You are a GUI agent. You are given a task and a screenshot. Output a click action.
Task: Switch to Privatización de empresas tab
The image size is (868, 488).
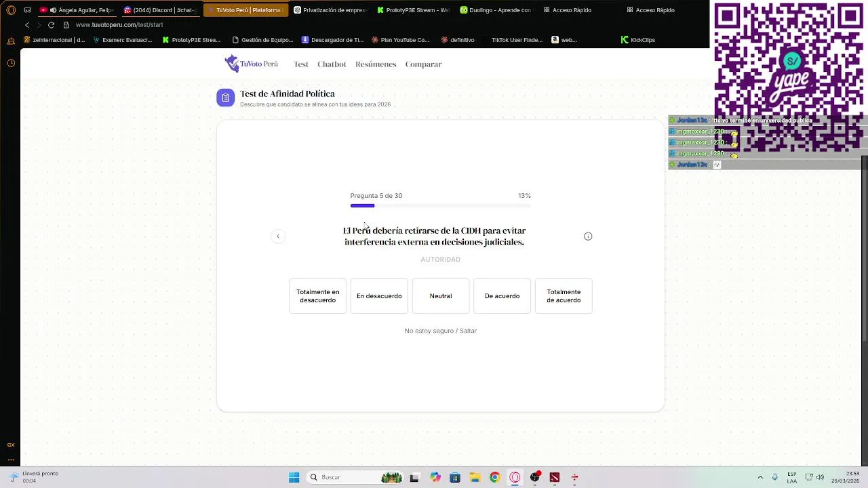click(x=331, y=10)
